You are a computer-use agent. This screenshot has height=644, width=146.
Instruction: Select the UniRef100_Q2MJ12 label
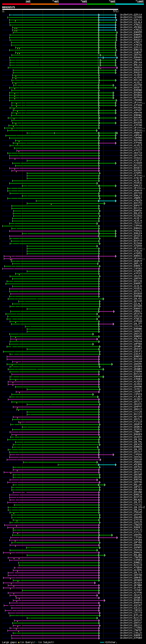tap(131, 48)
